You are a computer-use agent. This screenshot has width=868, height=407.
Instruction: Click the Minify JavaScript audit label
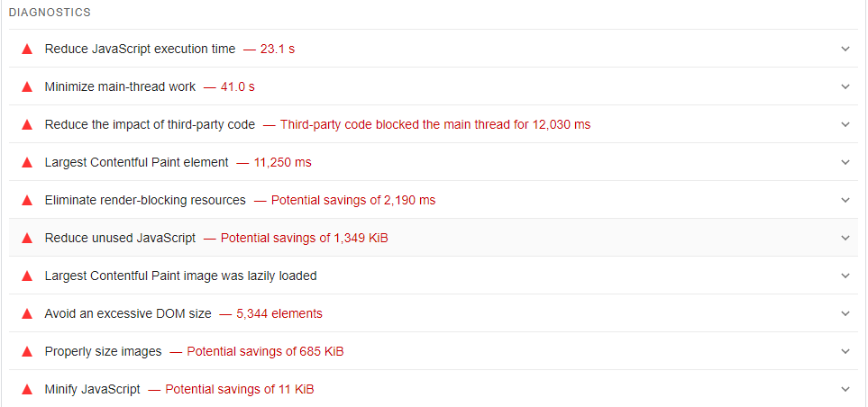[x=92, y=389]
